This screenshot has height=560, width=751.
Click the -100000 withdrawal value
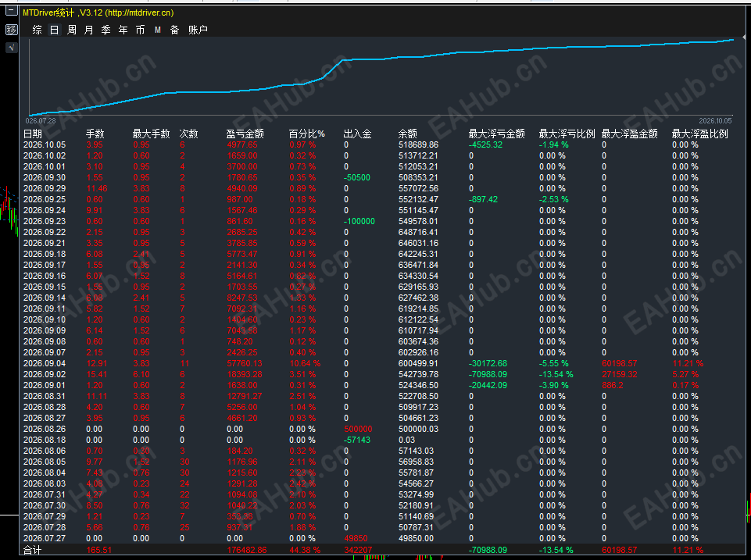point(359,222)
